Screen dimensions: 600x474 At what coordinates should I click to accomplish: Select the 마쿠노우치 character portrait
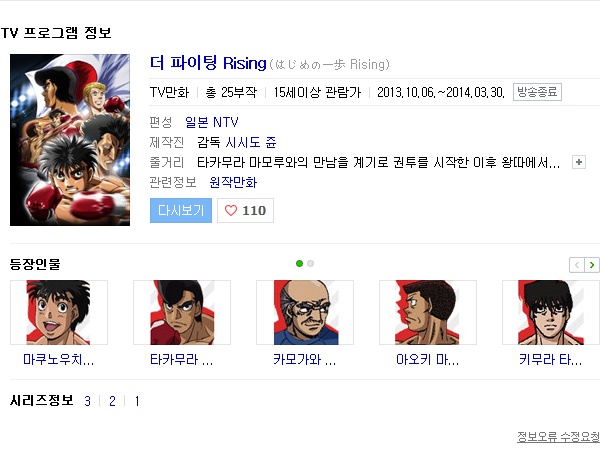pos(59,312)
